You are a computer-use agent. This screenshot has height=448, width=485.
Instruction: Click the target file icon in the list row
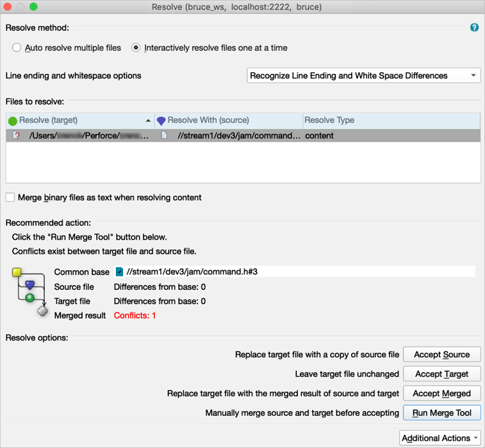click(x=17, y=136)
